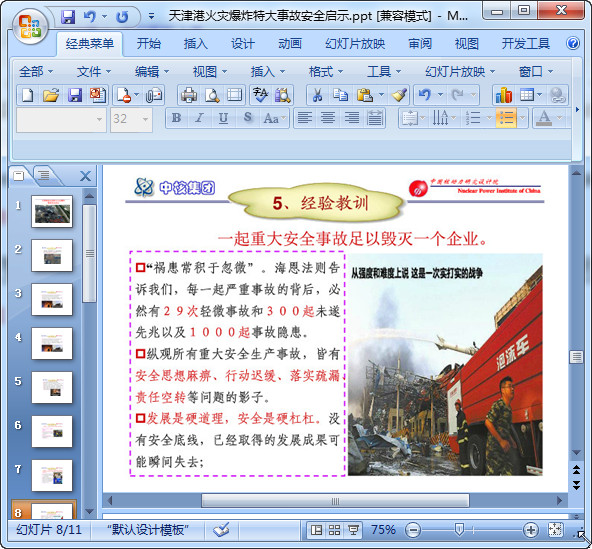Open the 编辑 dropdown menu
The image size is (592, 549).
pos(152,71)
